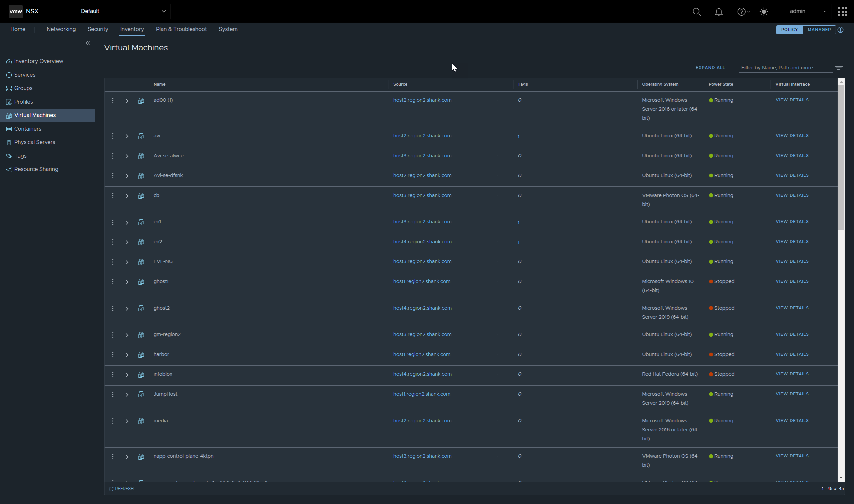Expand the ad00 (1) row
The height and width of the screenshot is (504, 854).
[127, 101]
